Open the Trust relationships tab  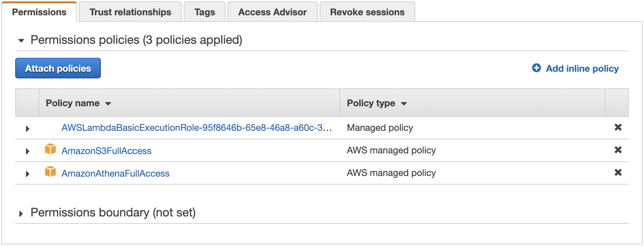click(x=130, y=12)
